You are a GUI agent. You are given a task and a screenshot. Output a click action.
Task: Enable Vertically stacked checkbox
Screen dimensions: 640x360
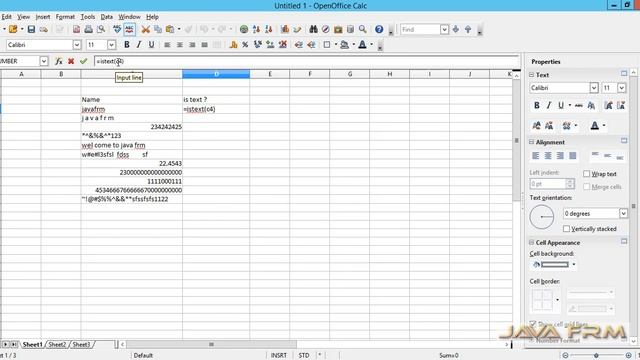point(567,229)
